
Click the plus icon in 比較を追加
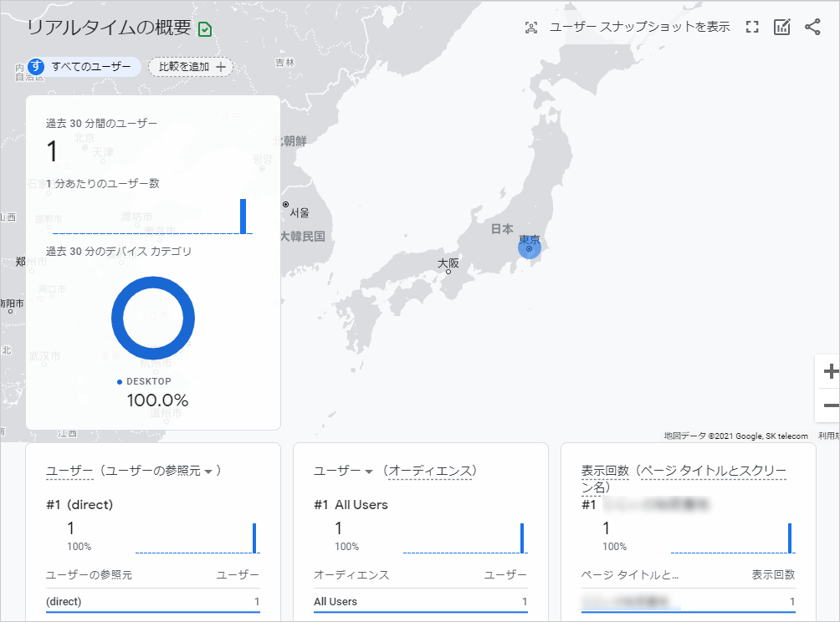[x=221, y=67]
